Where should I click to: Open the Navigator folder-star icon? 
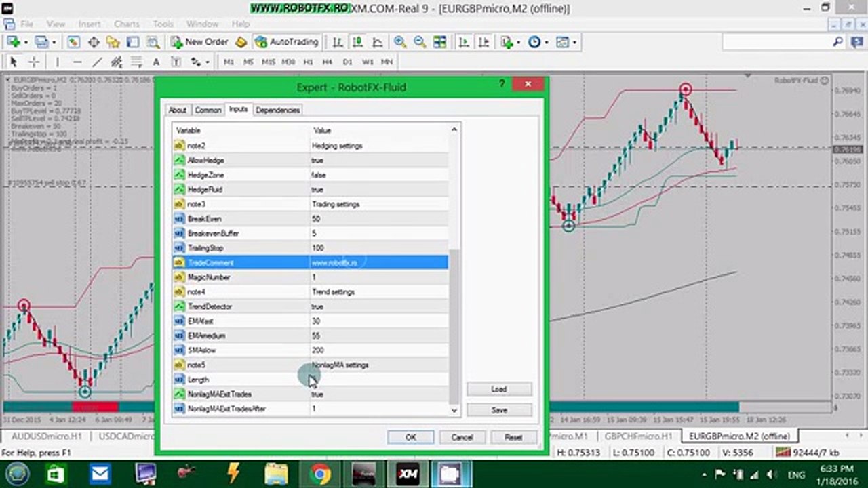click(113, 42)
